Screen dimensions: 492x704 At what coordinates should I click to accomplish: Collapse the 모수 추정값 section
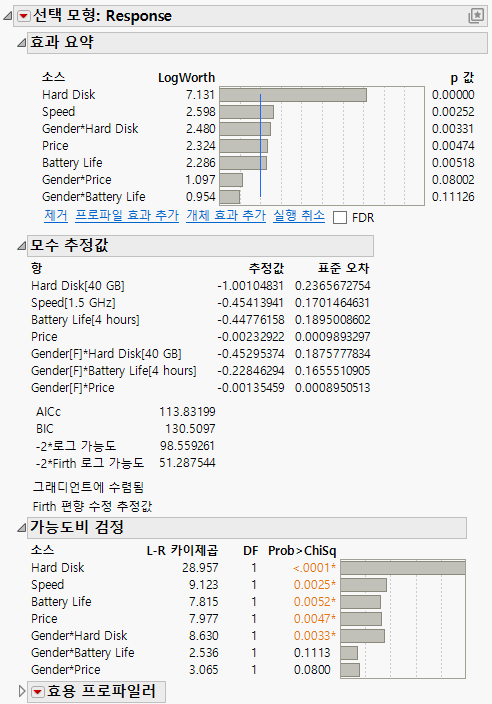[x=21, y=246]
